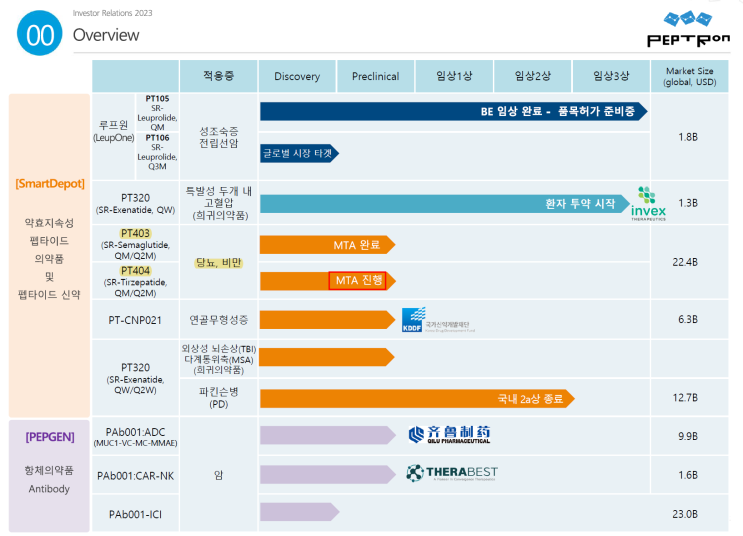
Task: Select the Preclinical column header
Action: (x=375, y=76)
